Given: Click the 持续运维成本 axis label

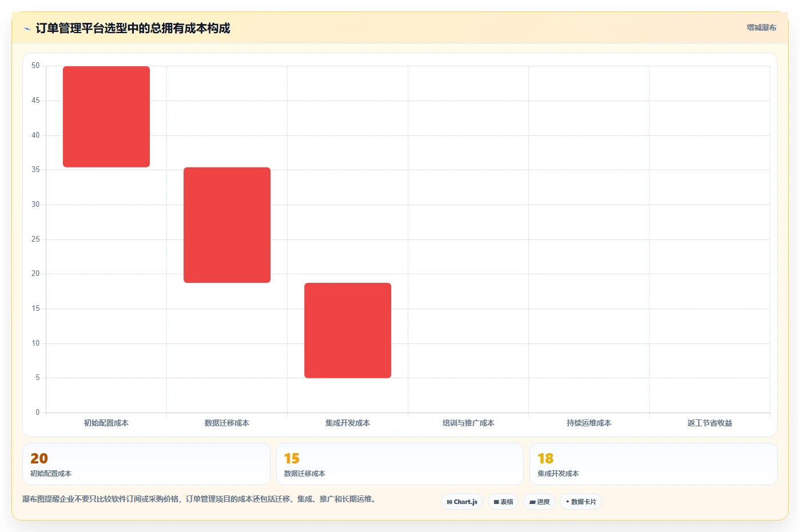Looking at the screenshot, I should click(589, 423).
